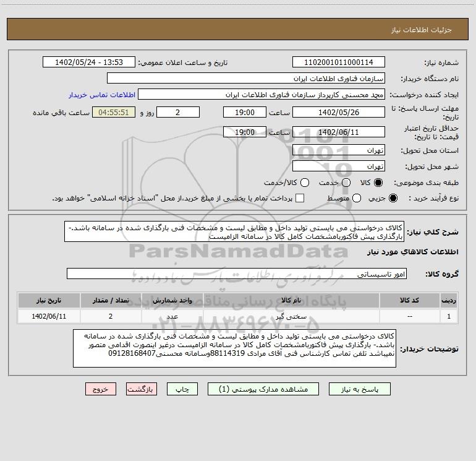
Task: Click the چاپ print button
Action: 182,389
